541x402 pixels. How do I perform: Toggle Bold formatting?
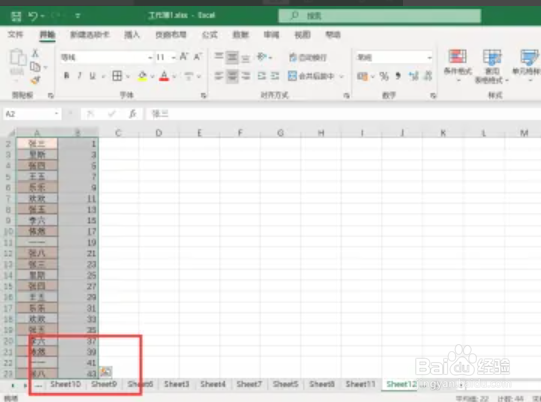67,76
